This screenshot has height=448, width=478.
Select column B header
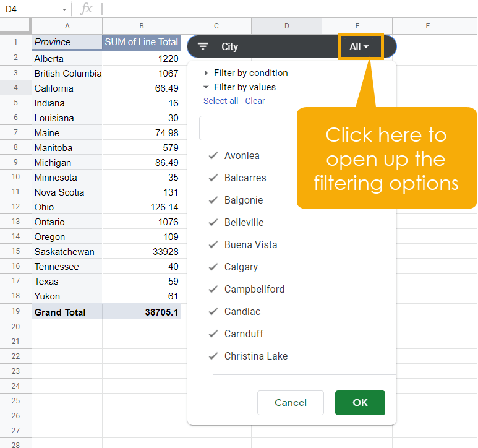point(142,26)
